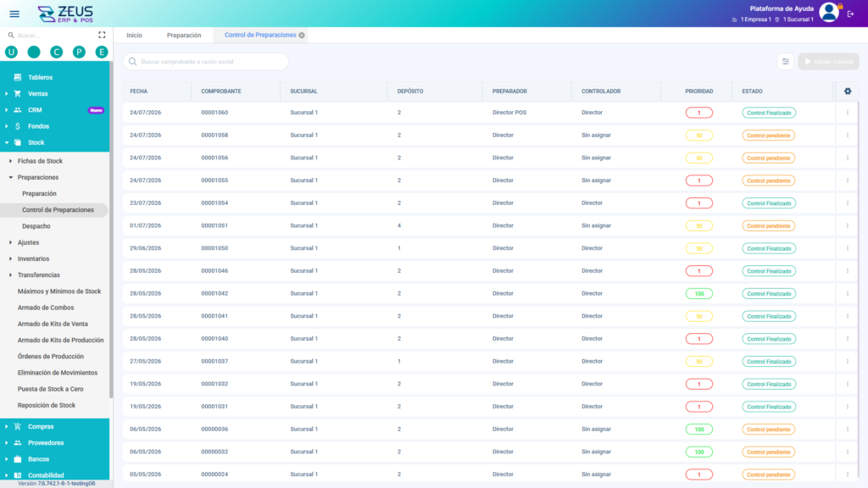This screenshot has height=488, width=868.
Task: Click the P shortcut circle
Action: pos(79,52)
